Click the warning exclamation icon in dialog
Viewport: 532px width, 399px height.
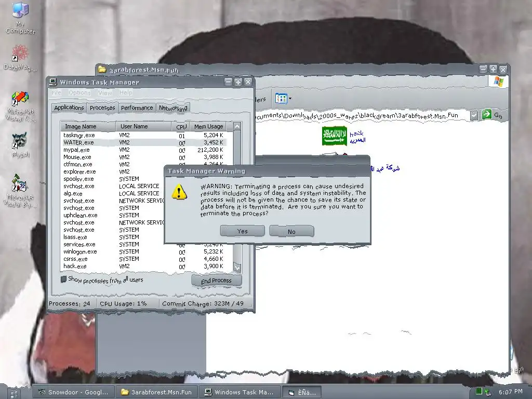pos(179,192)
